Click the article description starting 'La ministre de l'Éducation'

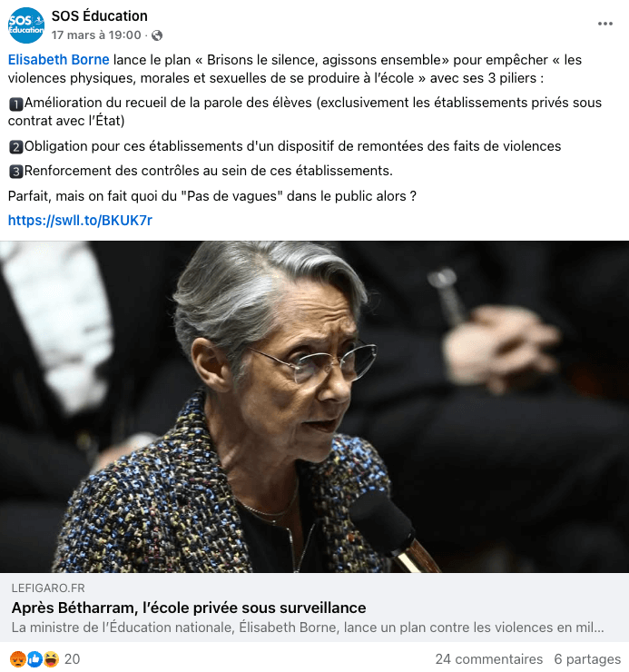[308, 628]
